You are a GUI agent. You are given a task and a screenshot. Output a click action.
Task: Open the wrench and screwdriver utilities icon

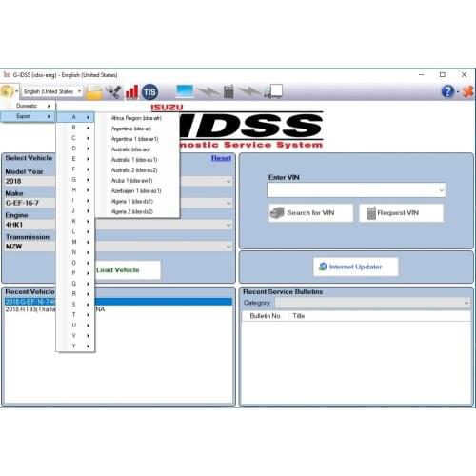(113, 92)
